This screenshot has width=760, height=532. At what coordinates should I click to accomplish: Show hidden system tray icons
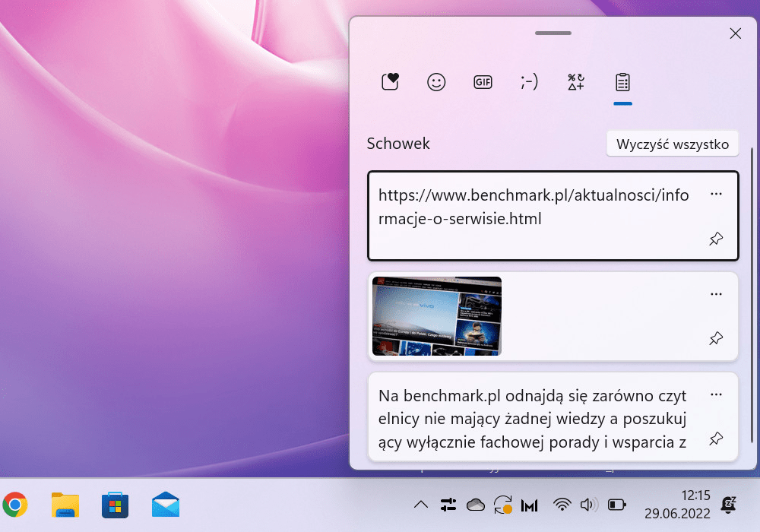click(x=420, y=505)
